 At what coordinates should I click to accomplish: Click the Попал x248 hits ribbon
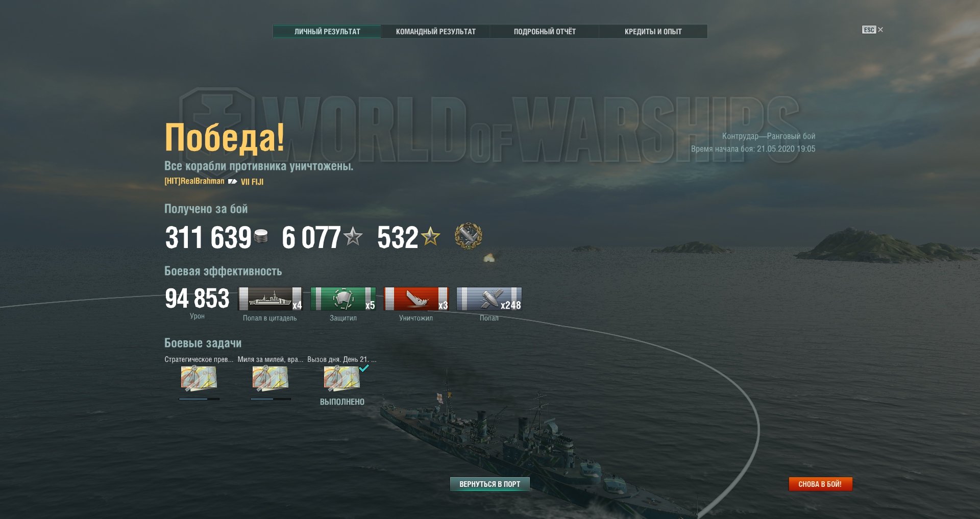[489, 299]
